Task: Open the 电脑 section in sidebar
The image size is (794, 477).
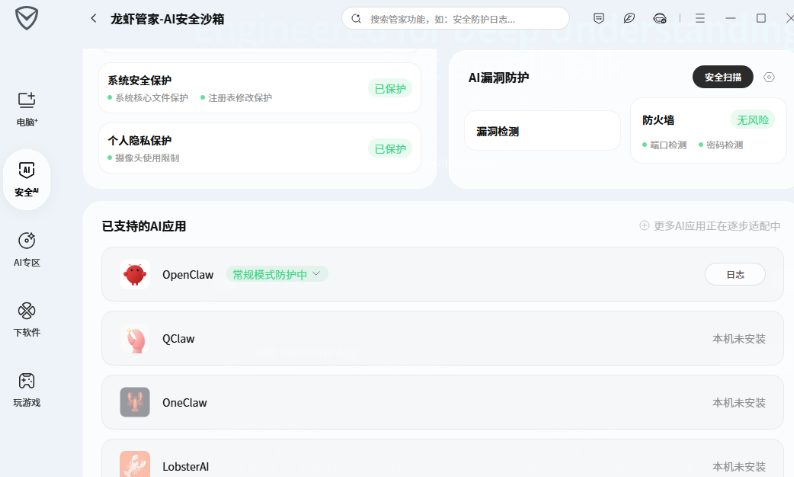Action: point(27,108)
